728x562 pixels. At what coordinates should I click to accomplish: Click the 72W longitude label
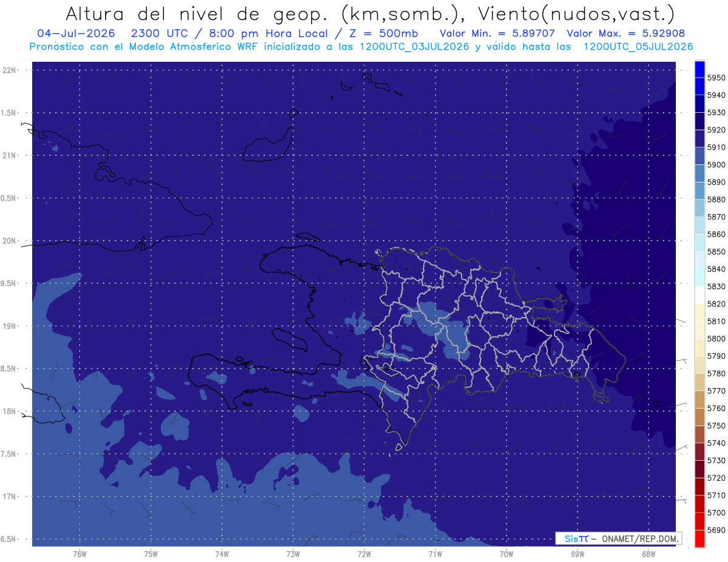coord(364,554)
